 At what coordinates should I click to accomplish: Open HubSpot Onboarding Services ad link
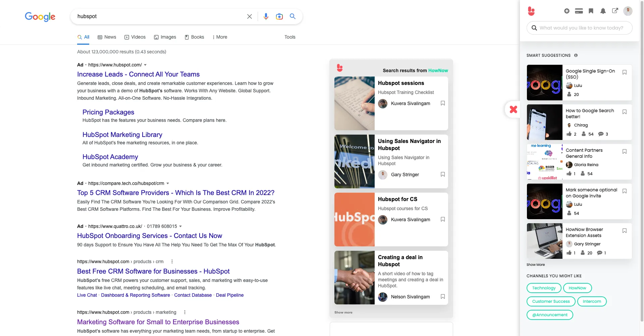(x=150, y=236)
